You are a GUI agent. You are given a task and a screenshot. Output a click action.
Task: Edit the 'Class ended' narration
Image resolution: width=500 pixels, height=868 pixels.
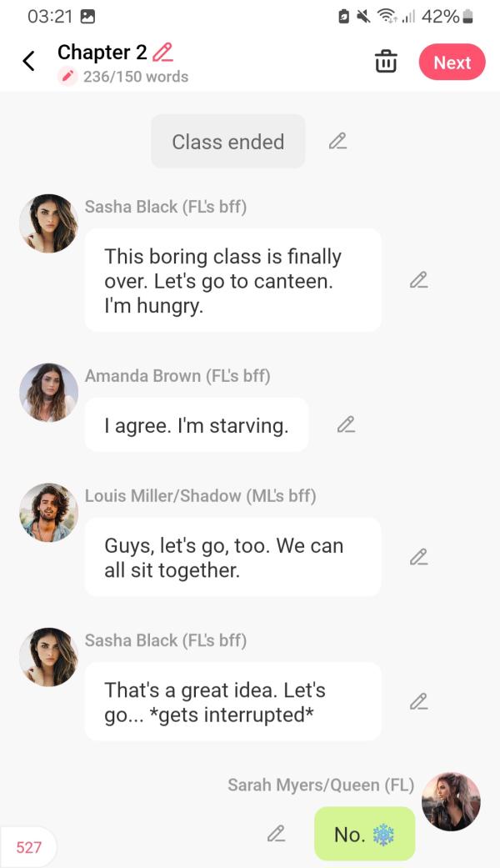[337, 141]
